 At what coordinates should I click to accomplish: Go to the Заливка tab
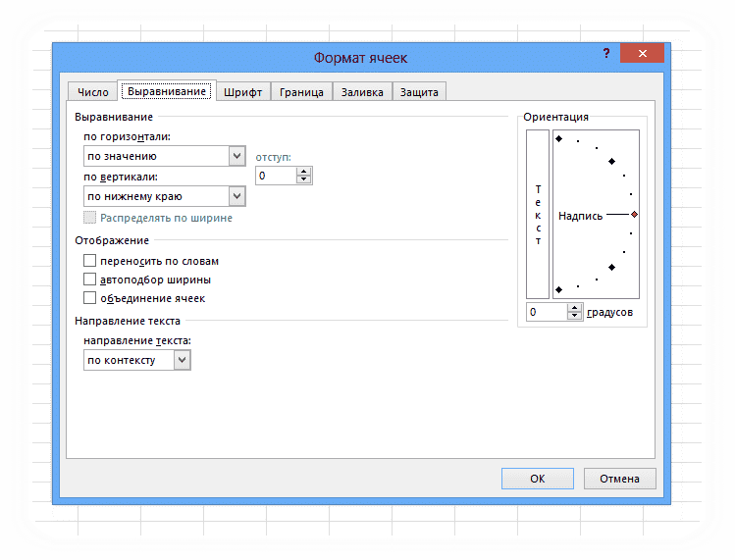point(362,92)
